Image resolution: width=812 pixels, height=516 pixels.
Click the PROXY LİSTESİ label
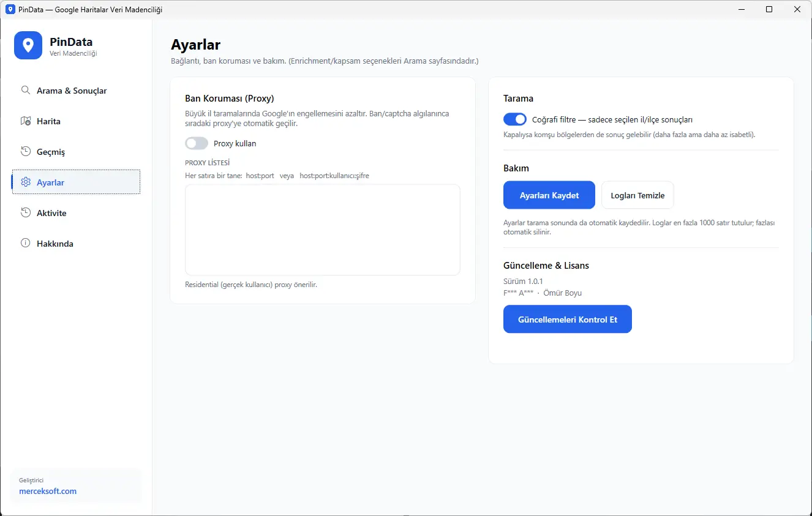pos(208,163)
